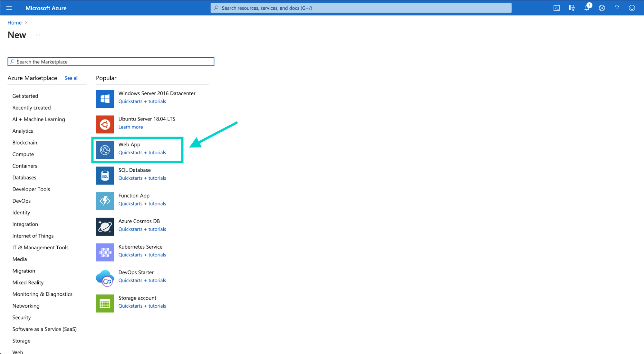Click the Web App icon

coord(105,150)
